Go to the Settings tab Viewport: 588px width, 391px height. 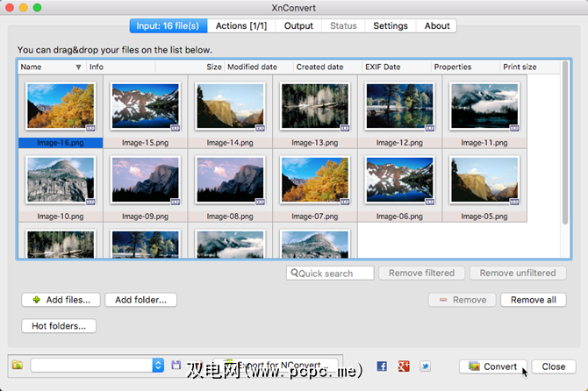pyautogui.click(x=391, y=25)
